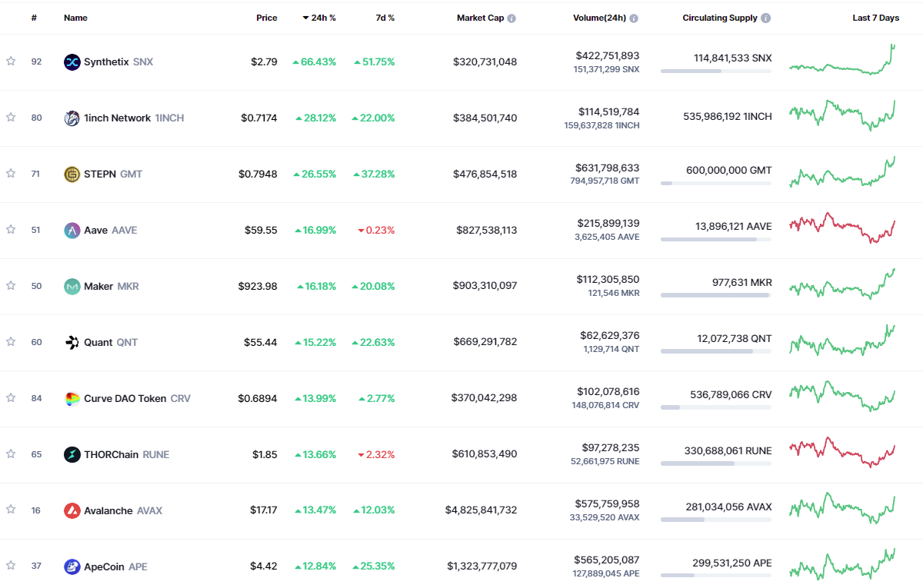Open Aave red 7-day sparkline chart
The width and height of the screenshot is (923, 588).
[842, 228]
